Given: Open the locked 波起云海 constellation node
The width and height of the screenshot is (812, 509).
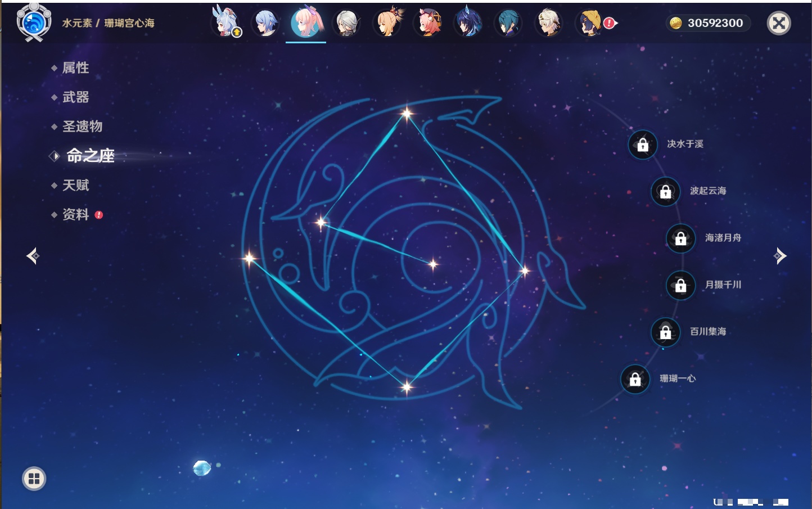Looking at the screenshot, I should [665, 191].
